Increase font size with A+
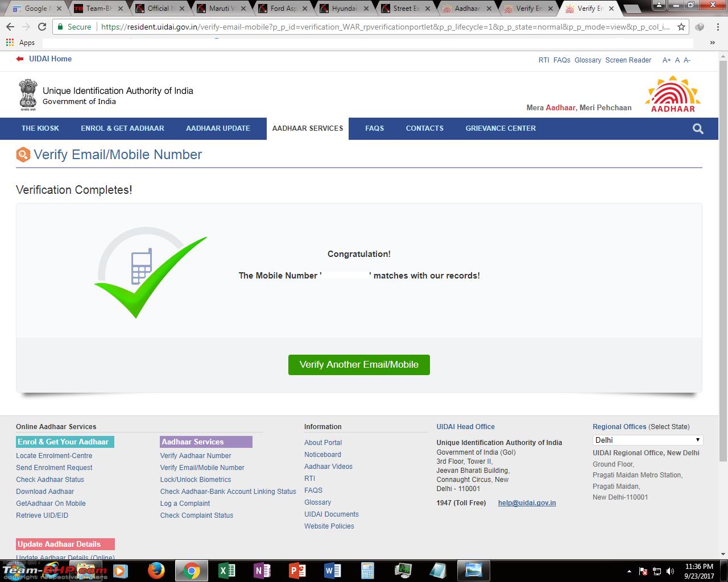The height and width of the screenshot is (582, 728). coord(667,60)
